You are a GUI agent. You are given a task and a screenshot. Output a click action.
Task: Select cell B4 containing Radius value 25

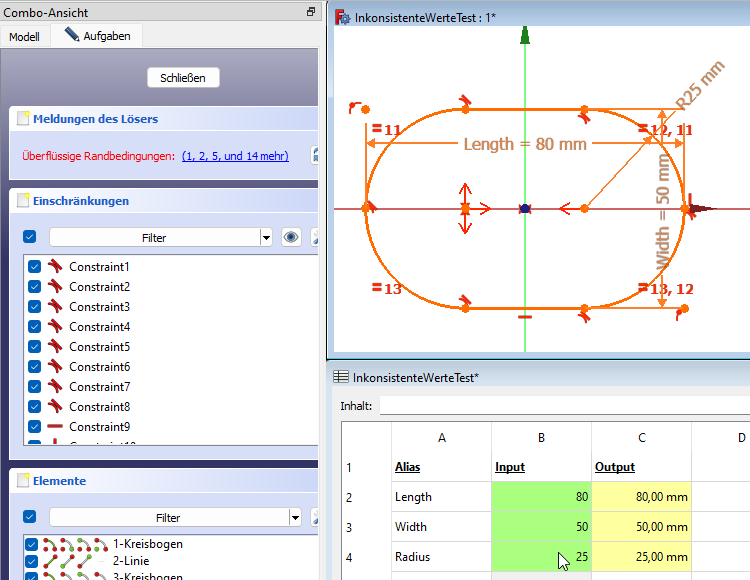click(541, 556)
